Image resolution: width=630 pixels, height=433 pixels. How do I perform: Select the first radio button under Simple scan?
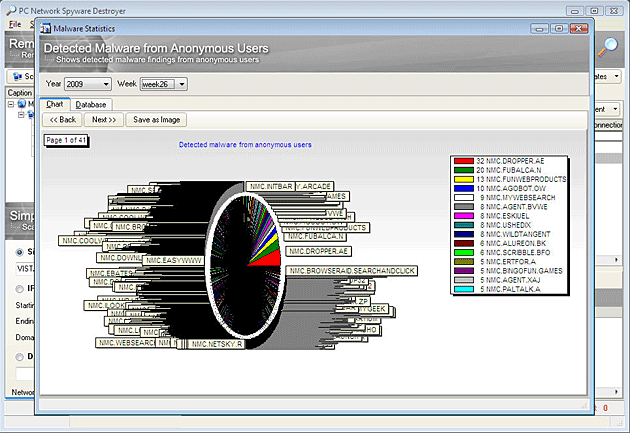pyautogui.click(x=21, y=252)
